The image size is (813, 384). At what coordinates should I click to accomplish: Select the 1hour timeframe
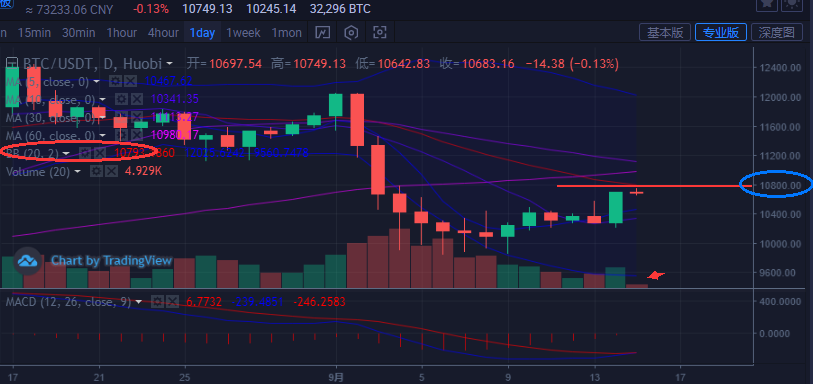pyautogui.click(x=122, y=33)
